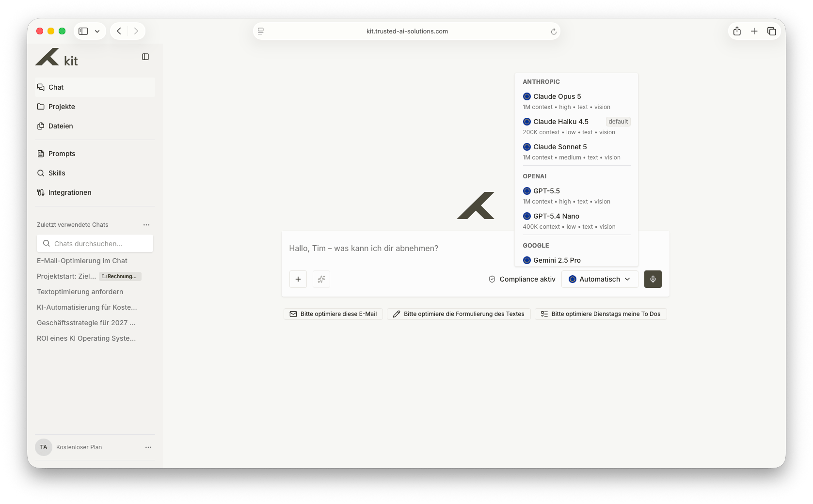Open Skills page
This screenshot has width=813, height=504.
(95, 173)
